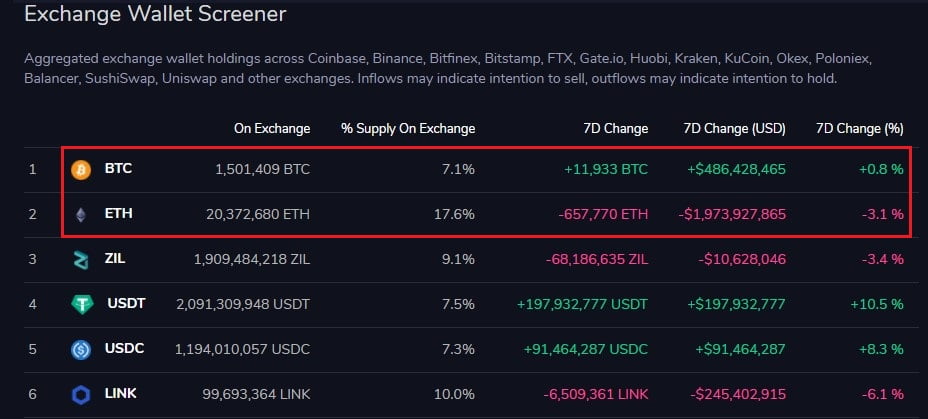Open the LINK token link

click(x=121, y=394)
